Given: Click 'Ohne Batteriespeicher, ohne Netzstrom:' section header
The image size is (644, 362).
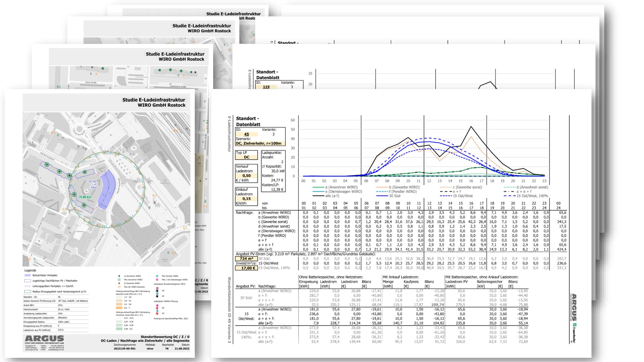Looking at the screenshot, I should tap(331, 277).
